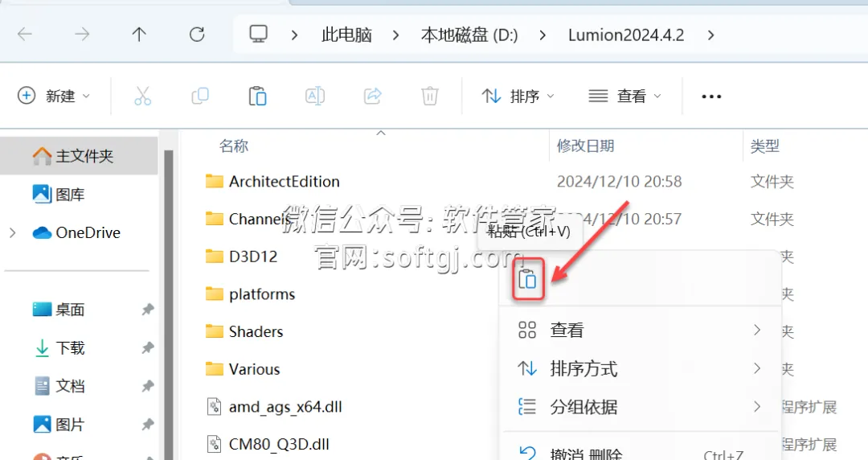Screen dimensions: 868x460
Task: Click 此电脑 breadcrumb
Action: point(346,35)
